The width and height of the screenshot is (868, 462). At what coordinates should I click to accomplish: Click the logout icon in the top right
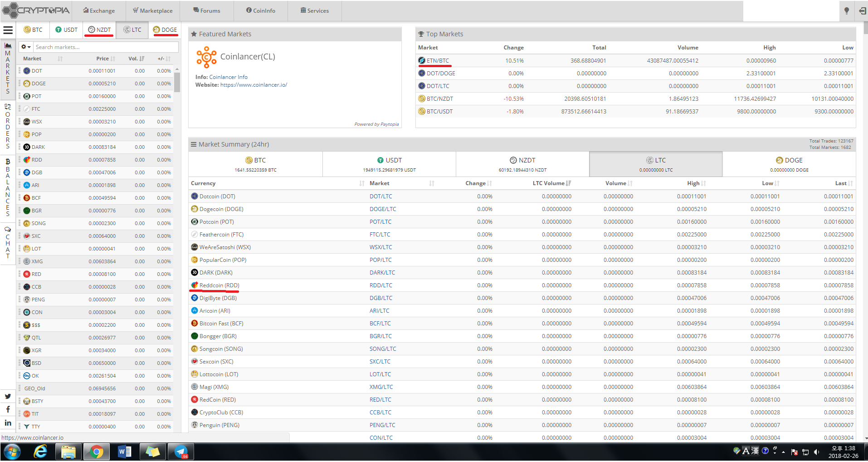pos(862,10)
